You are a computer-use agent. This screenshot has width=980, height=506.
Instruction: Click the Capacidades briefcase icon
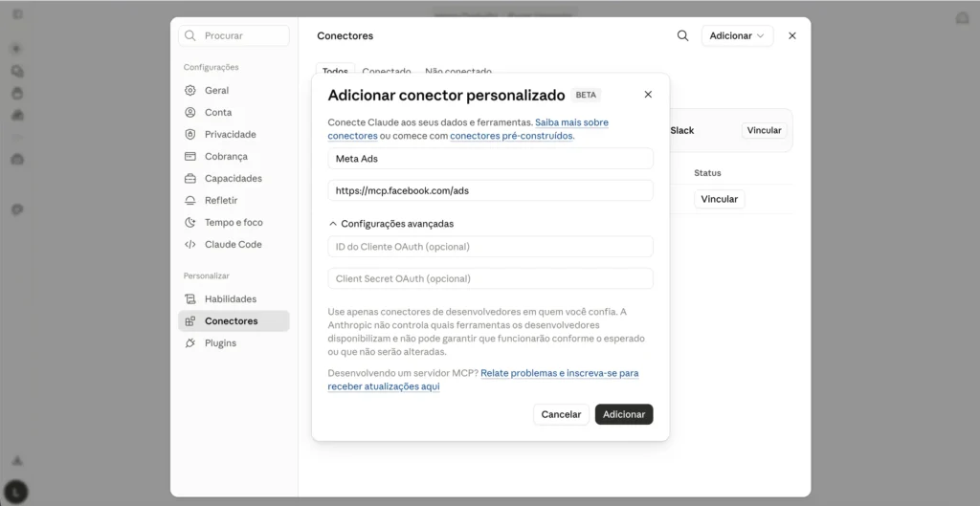pyautogui.click(x=190, y=179)
